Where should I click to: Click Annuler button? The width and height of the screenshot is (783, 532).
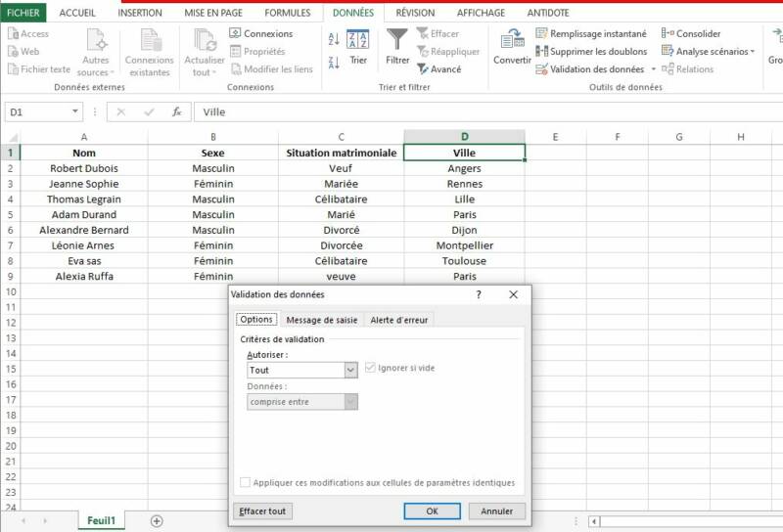497,511
